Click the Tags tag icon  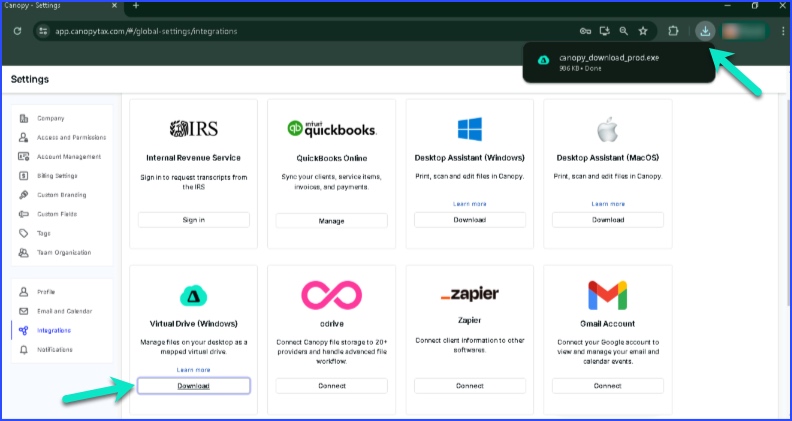[23, 233]
